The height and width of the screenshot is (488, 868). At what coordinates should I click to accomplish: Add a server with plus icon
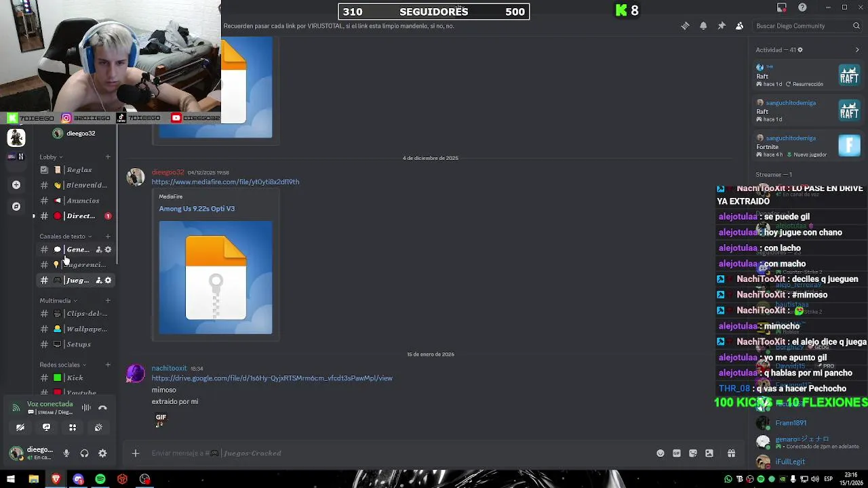[x=16, y=184]
